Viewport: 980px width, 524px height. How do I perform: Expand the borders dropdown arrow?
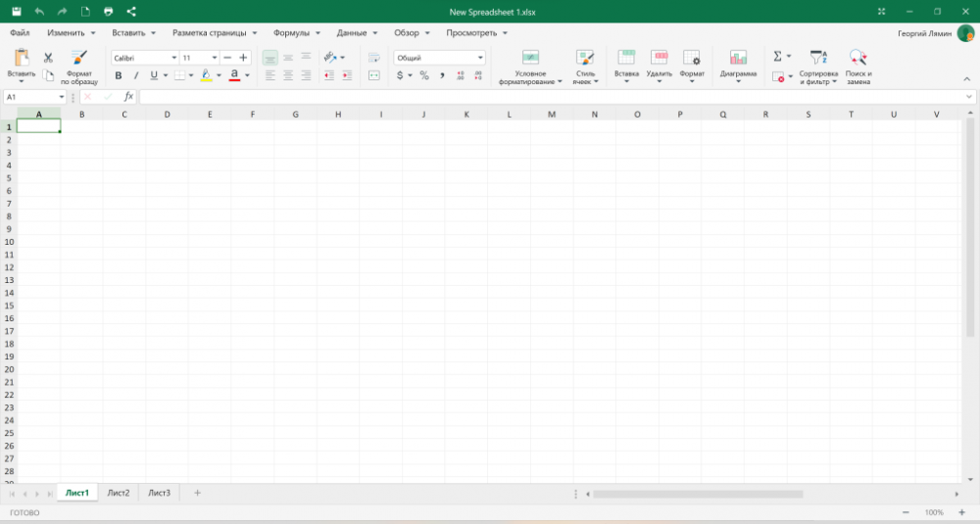pos(191,75)
